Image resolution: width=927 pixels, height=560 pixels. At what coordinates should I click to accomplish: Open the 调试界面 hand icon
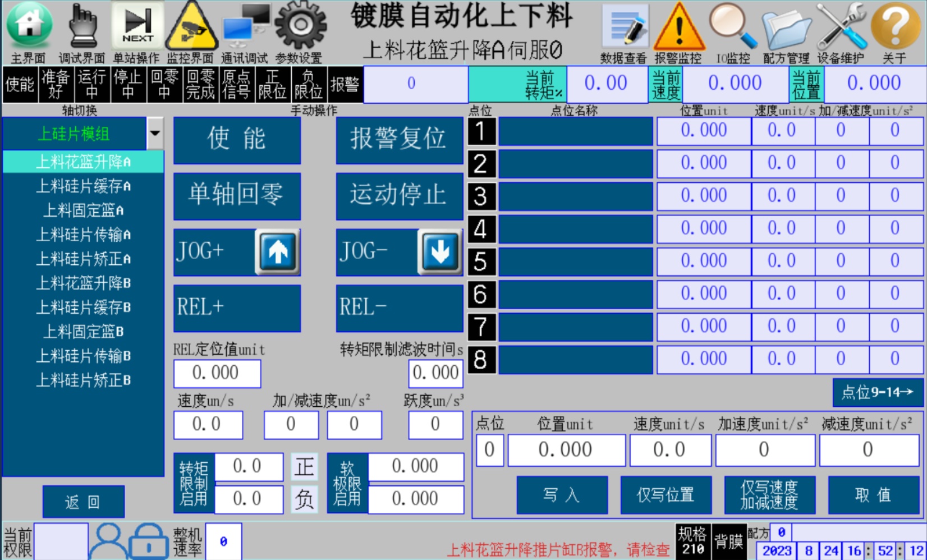click(x=82, y=26)
